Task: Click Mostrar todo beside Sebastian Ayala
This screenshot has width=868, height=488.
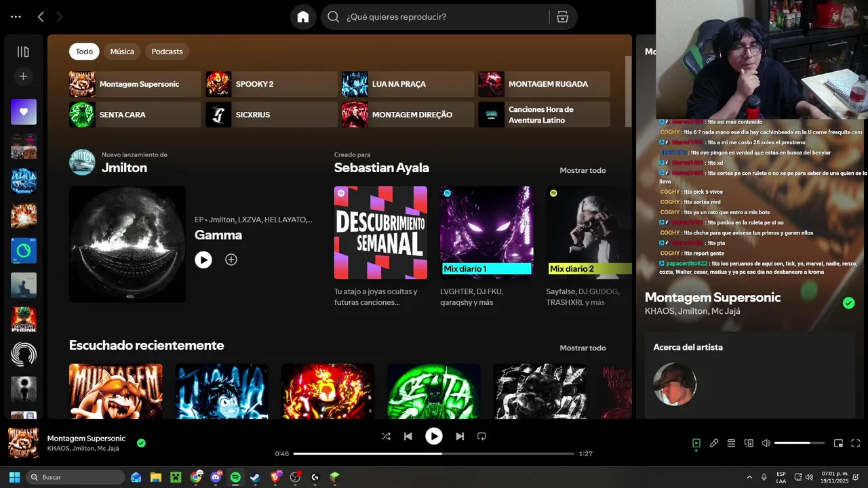Action: (x=583, y=170)
